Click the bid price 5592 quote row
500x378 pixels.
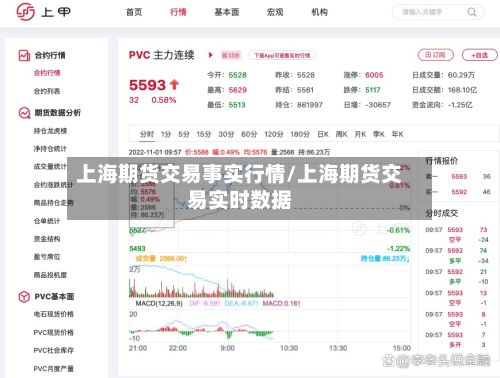click(x=458, y=192)
